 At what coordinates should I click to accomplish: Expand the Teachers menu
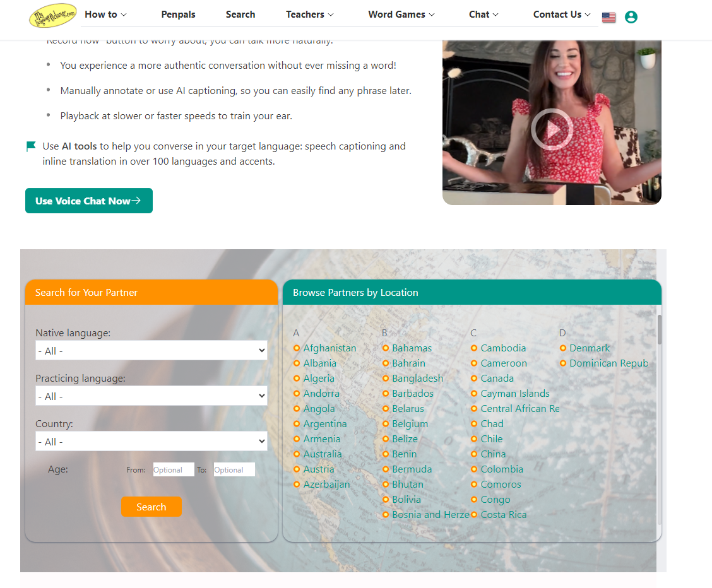click(x=310, y=15)
